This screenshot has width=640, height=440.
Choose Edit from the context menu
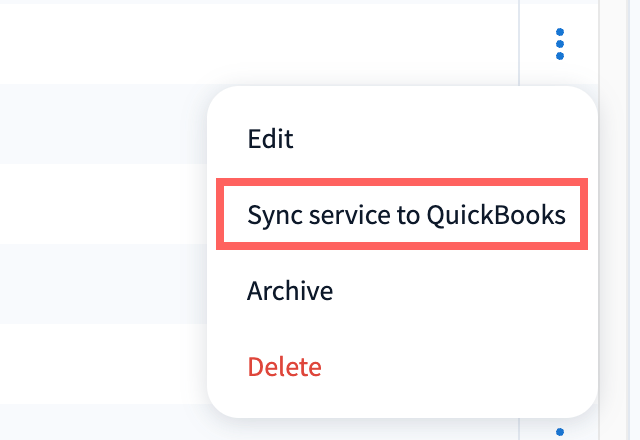[270, 139]
